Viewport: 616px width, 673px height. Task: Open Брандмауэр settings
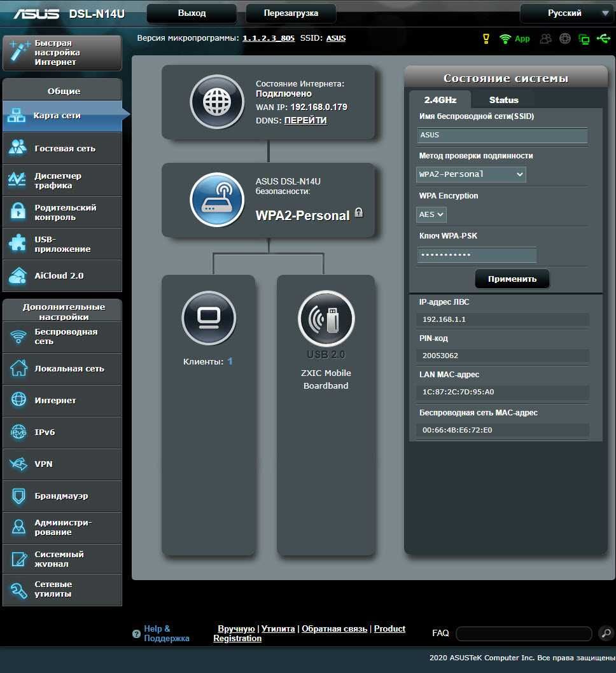62,496
